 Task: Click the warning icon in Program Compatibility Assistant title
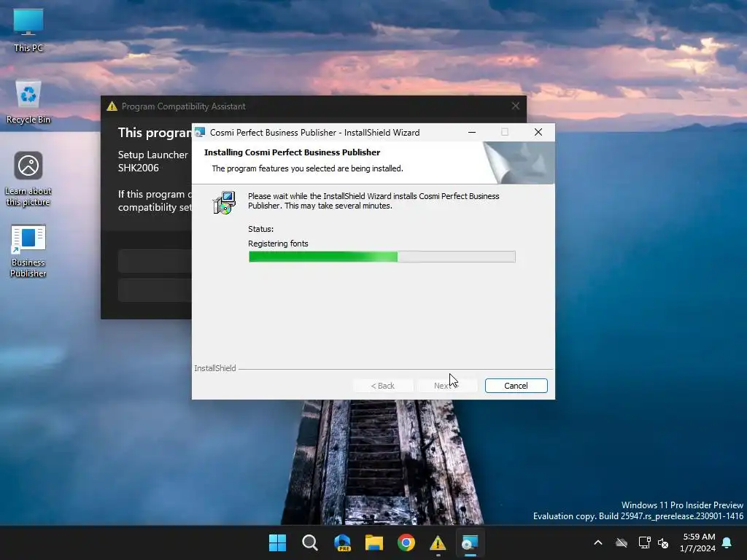pyautogui.click(x=112, y=106)
